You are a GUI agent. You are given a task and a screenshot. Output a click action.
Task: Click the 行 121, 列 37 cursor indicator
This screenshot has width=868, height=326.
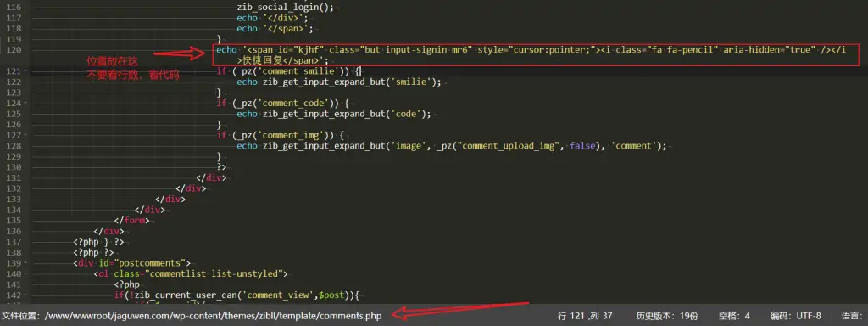pyautogui.click(x=585, y=316)
